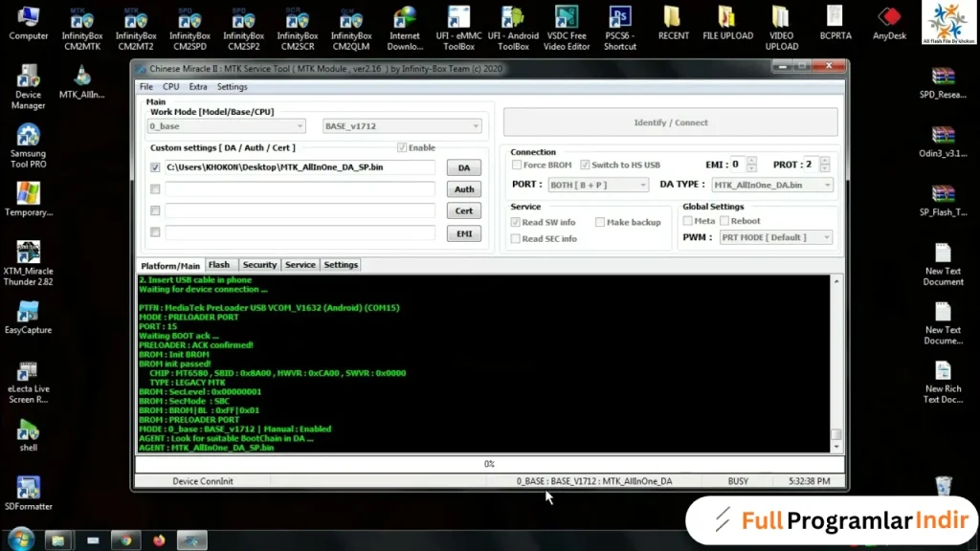Open the VIDEO UPLOAD folder
This screenshot has width=980, height=551.
click(781, 29)
